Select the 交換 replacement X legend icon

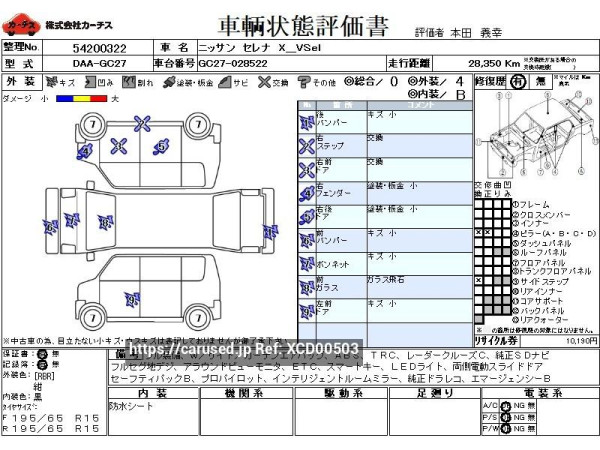click(x=264, y=82)
